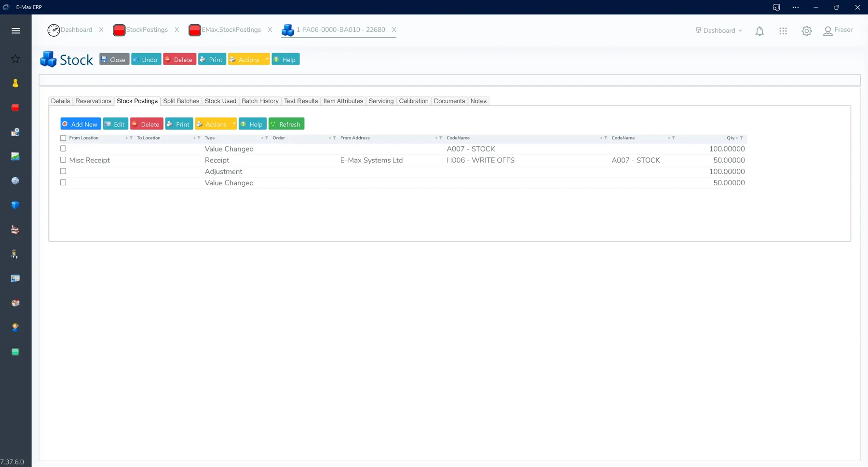Open the notifications bell icon
The height and width of the screenshot is (467, 868).
coord(759,31)
